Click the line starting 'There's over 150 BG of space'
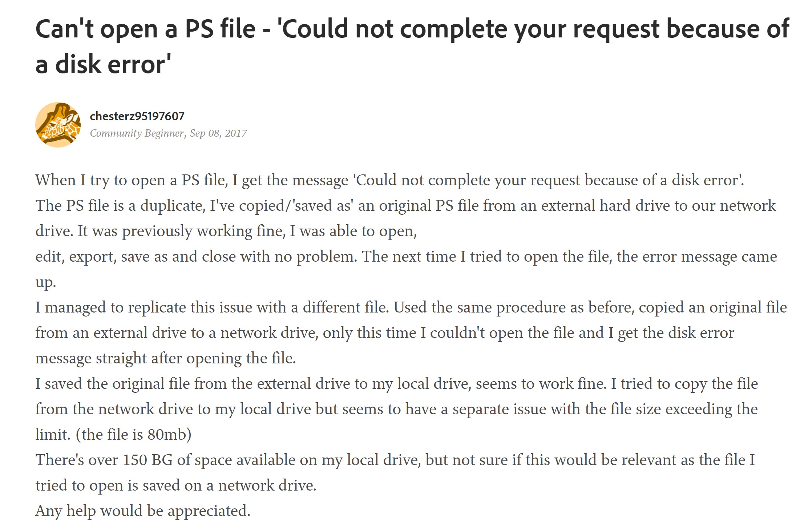Image resolution: width=796 pixels, height=532 pixels. pyautogui.click(x=395, y=460)
